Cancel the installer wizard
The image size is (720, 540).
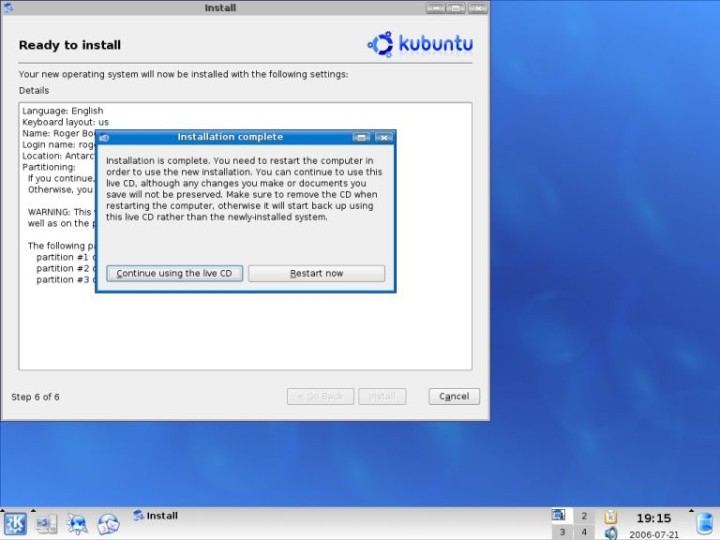tap(454, 396)
